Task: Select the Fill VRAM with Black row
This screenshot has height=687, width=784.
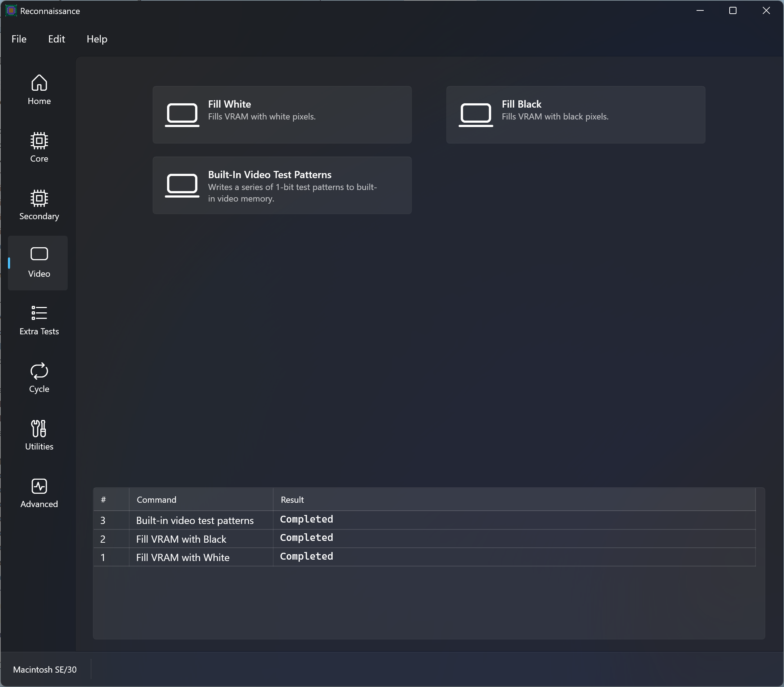Action: (181, 539)
